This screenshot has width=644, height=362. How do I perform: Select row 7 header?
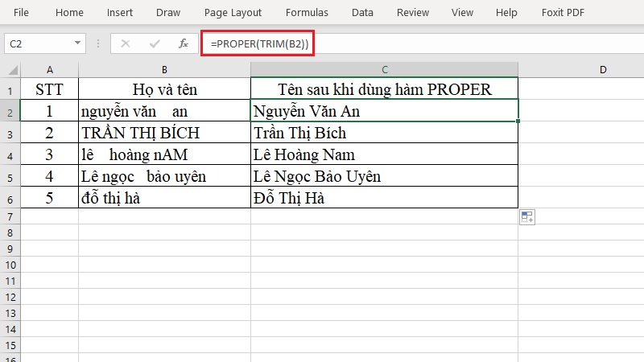pyautogui.click(x=10, y=216)
